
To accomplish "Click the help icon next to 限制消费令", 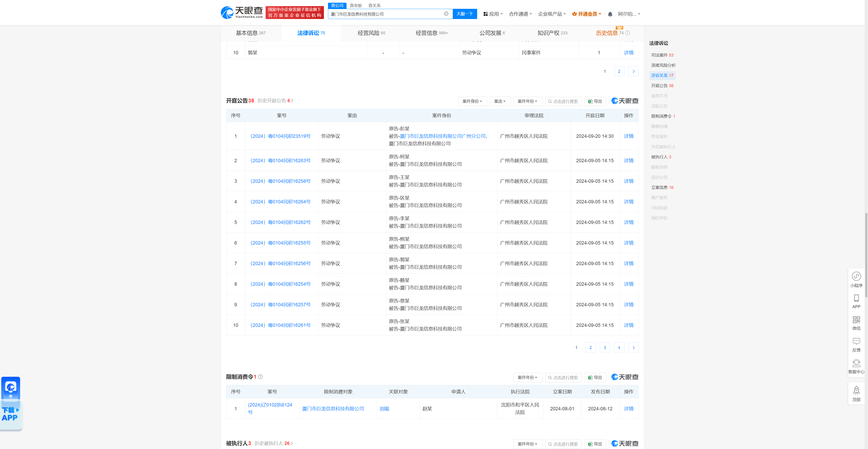I will click(260, 377).
